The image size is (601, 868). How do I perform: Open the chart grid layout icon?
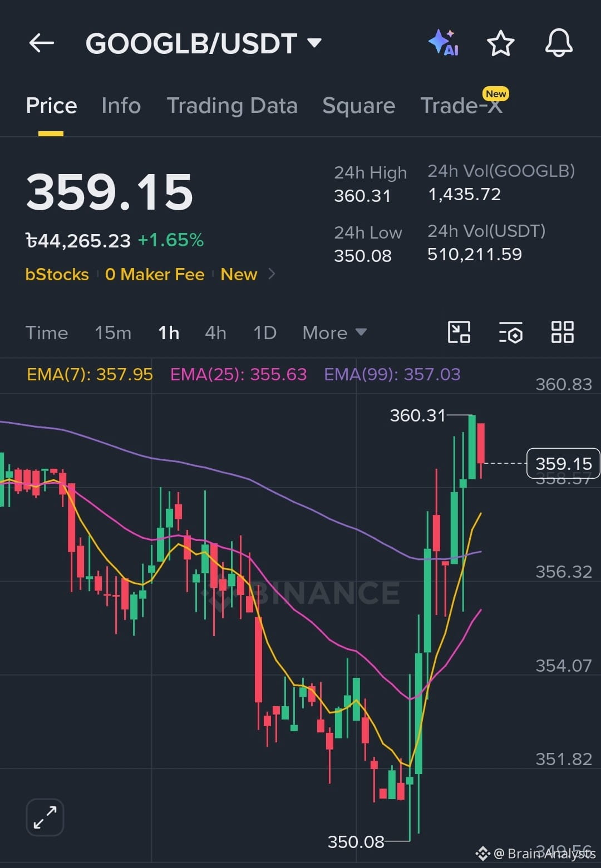(562, 333)
